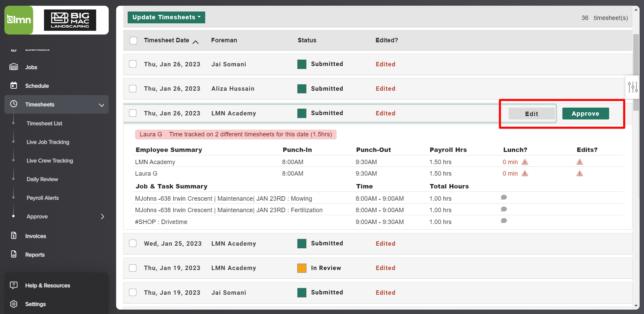The image size is (644, 314).
Task: Click 36 timesheet(s) count text
Action: point(605,18)
